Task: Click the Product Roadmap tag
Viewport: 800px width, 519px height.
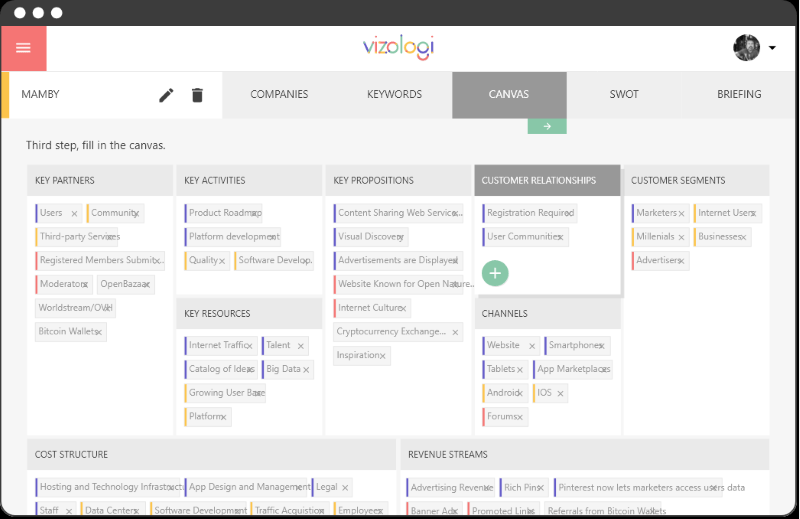Action: (223, 213)
